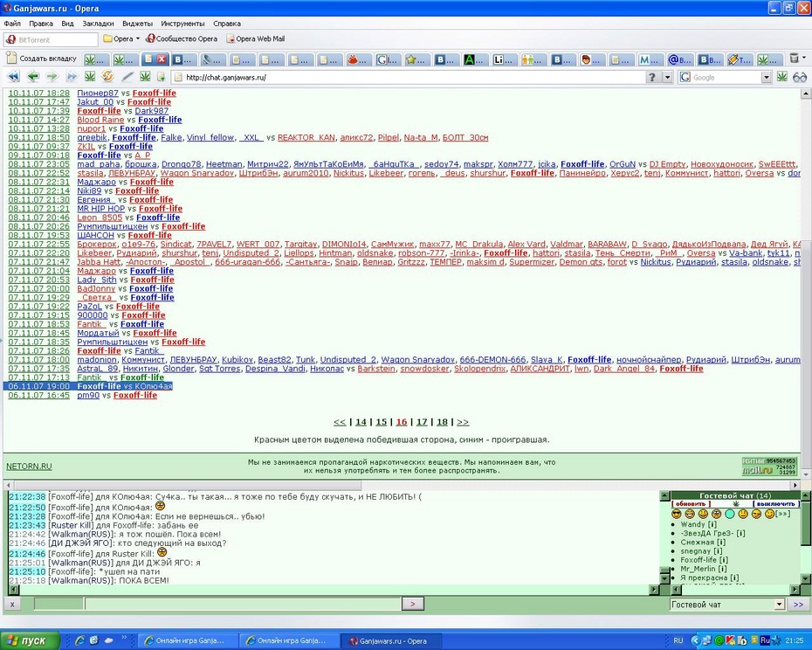Screen dimensions: 812x650
Task: Click the user list scroll-down arrow
Action: (806, 579)
